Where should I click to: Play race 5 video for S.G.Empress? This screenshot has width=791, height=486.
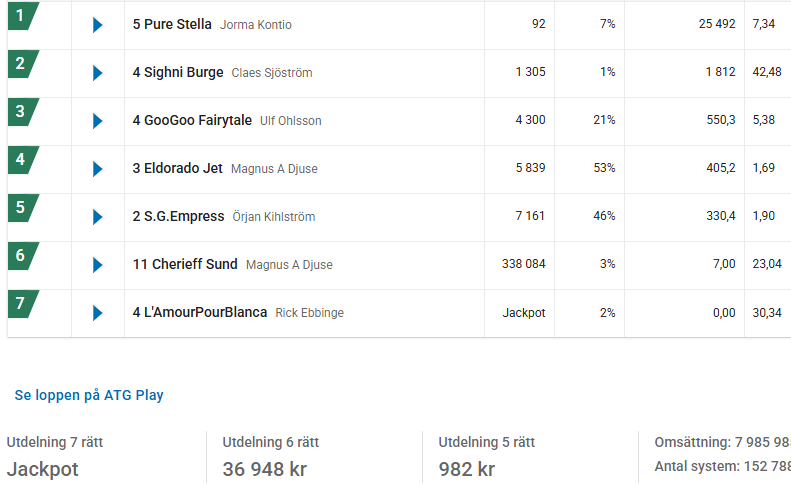pos(98,217)
